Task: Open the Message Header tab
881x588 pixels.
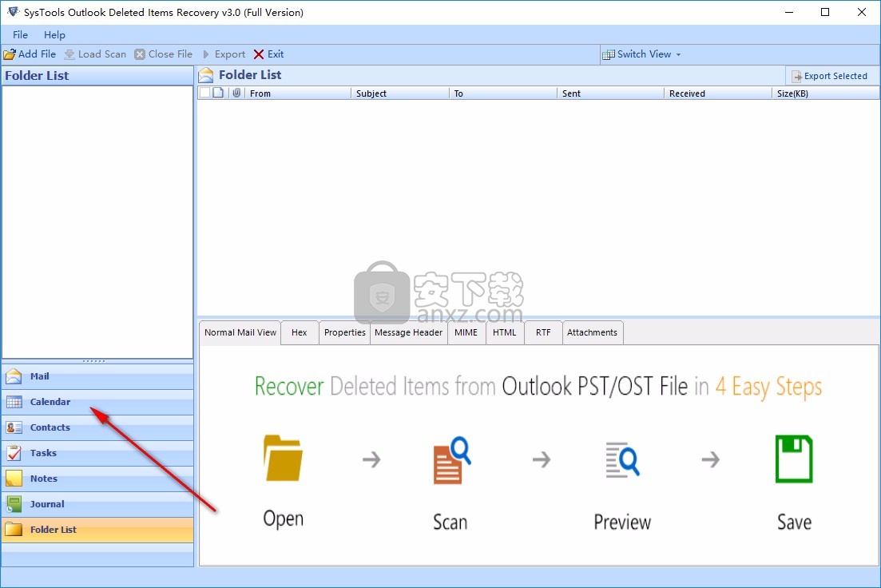Action: click(408, 332)
